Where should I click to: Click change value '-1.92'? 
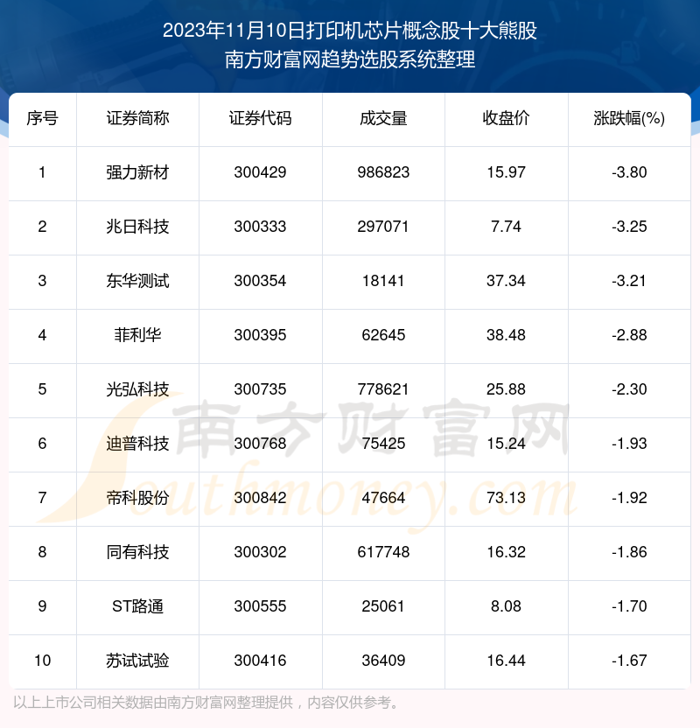629,498
